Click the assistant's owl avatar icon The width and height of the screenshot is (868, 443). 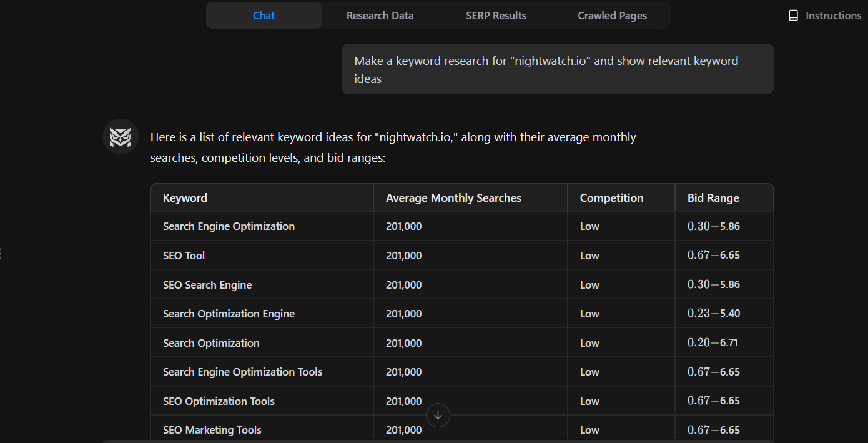[120, 136]
